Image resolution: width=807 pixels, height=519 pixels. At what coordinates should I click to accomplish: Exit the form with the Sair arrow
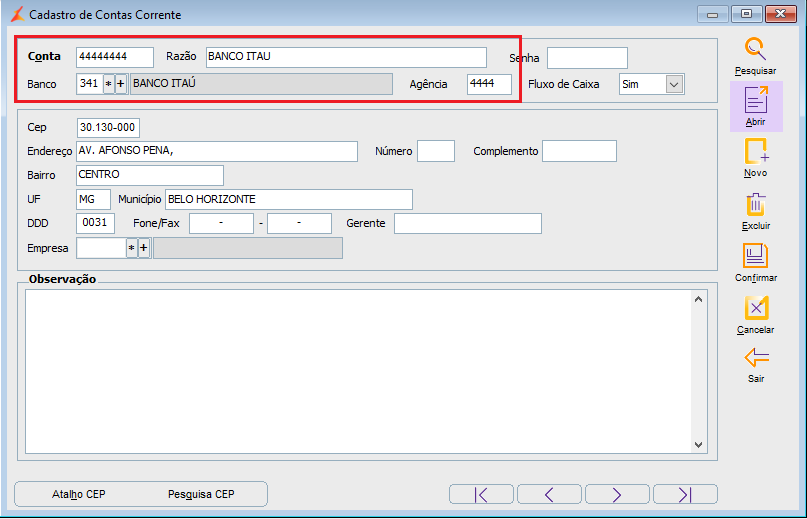tap(756, 357)
